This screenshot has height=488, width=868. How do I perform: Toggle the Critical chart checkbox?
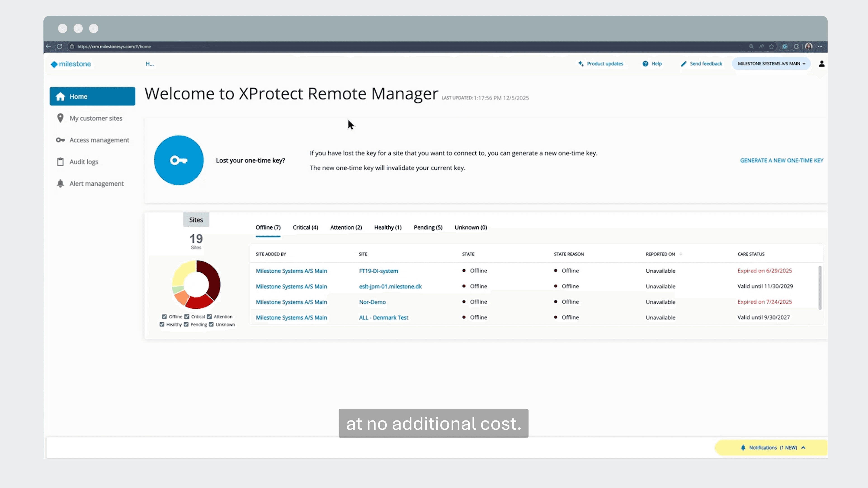click(x=187, y=317)
